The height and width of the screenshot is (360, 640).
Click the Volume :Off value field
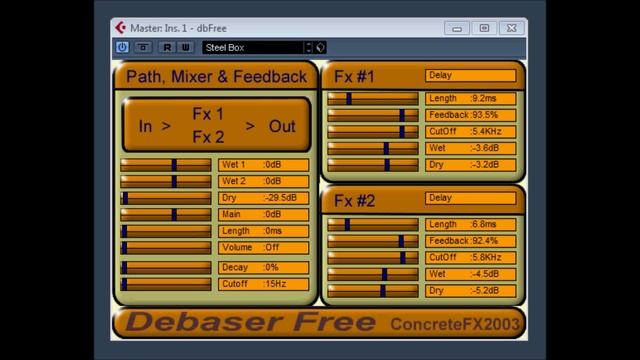(x=263, y=247)
